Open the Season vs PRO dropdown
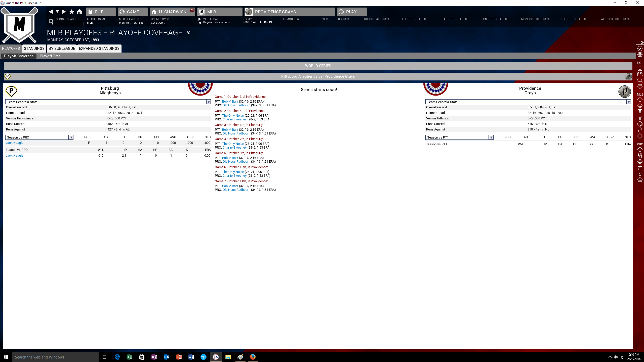Screen dimensions: 644x362 tap(71, 137)
